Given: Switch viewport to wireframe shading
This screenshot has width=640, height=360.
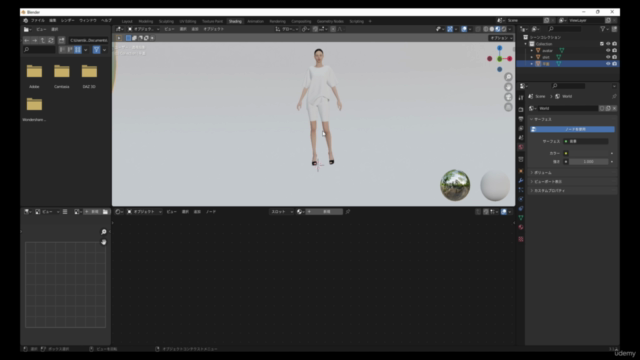Looking at the screenshot, I should [x=486, y=29].
